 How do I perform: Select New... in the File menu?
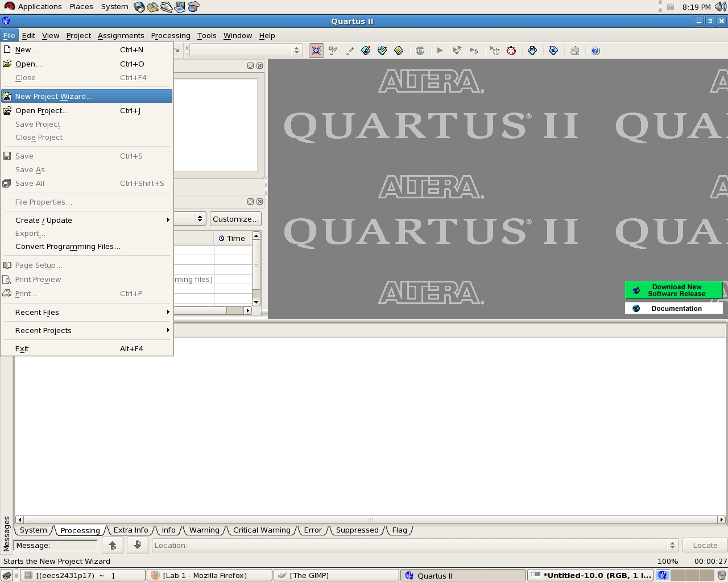tap(86, 49)
